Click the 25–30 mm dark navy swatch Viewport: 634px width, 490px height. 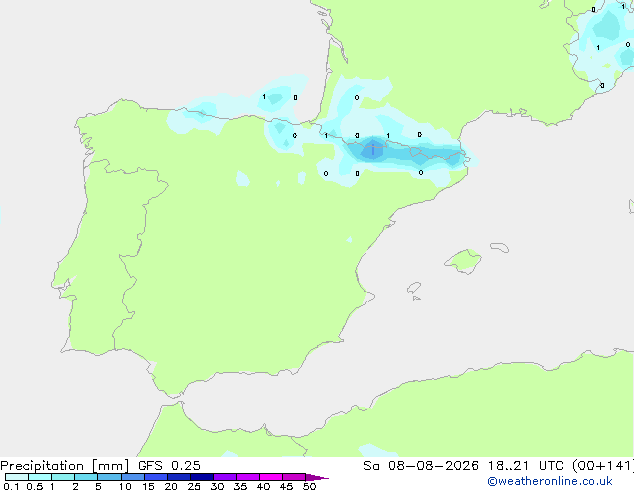point(202,477)
